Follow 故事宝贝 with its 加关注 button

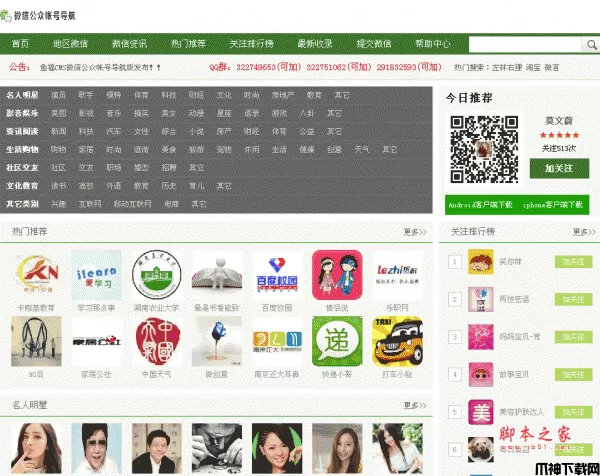[574, 374]
